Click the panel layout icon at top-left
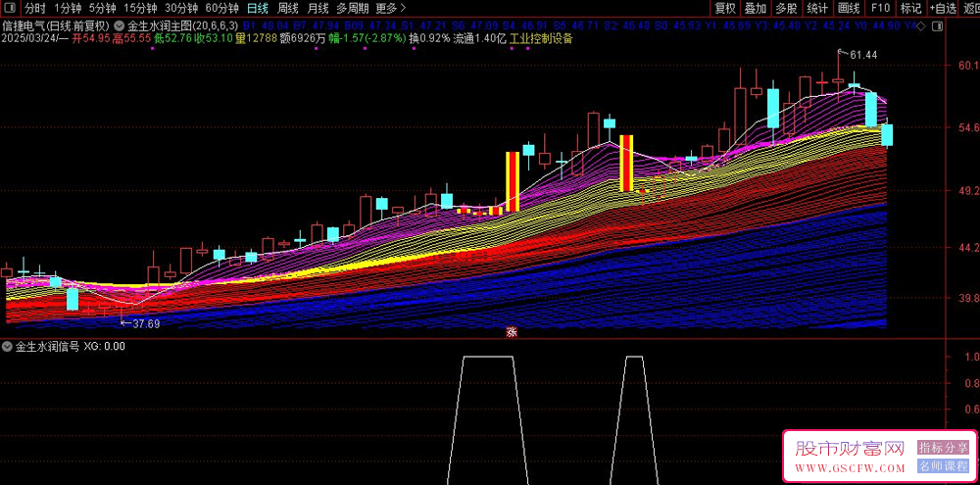The height and width of the screenshot is (485, 980). (x=10, y=8)
